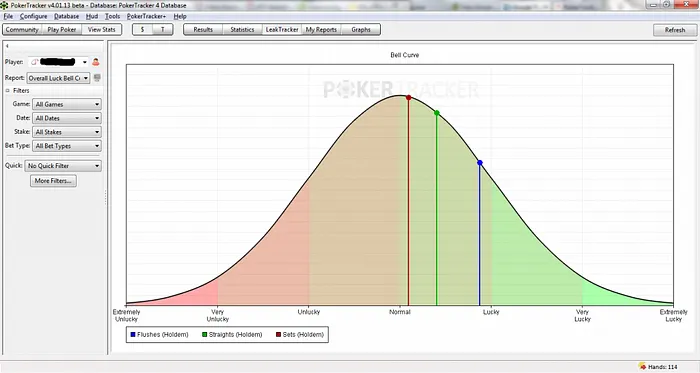Select the cash games ($) toggle
Screen dimensions: 700x373
pyautogui.click(x=142, y=29)
